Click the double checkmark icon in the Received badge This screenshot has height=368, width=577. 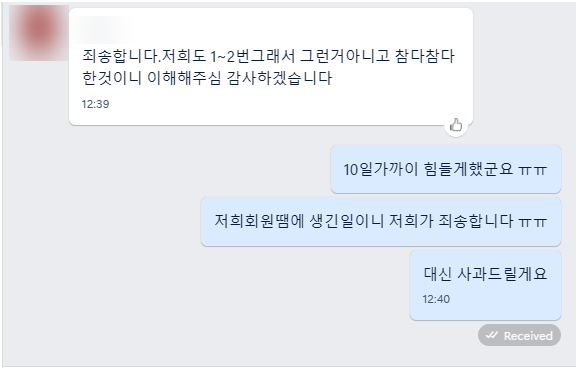[492, 335]
